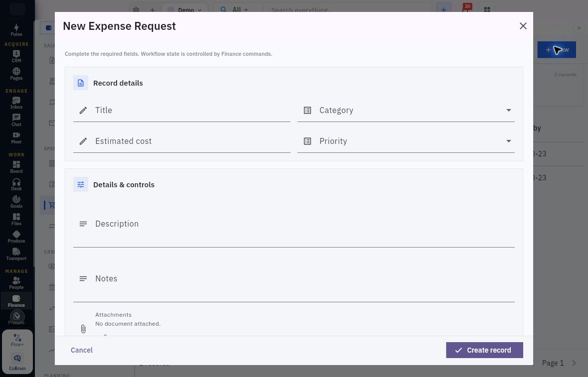Click the Record details section icon
The width and height of the screenshot is (588, 377).
tap(81, 83)
